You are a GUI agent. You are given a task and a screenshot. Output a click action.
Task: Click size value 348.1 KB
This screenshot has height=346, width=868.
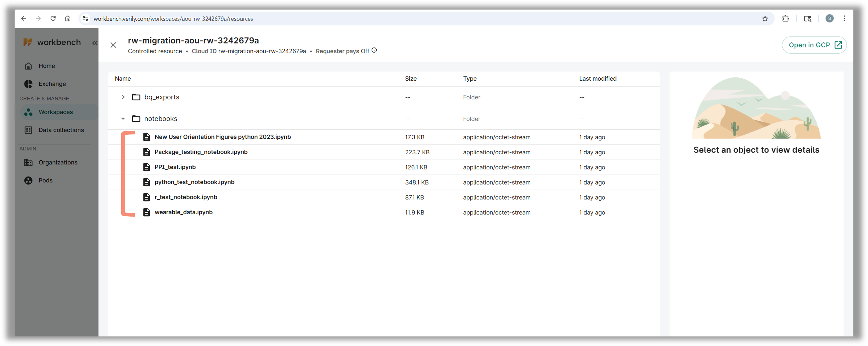[x=417, y=182]
